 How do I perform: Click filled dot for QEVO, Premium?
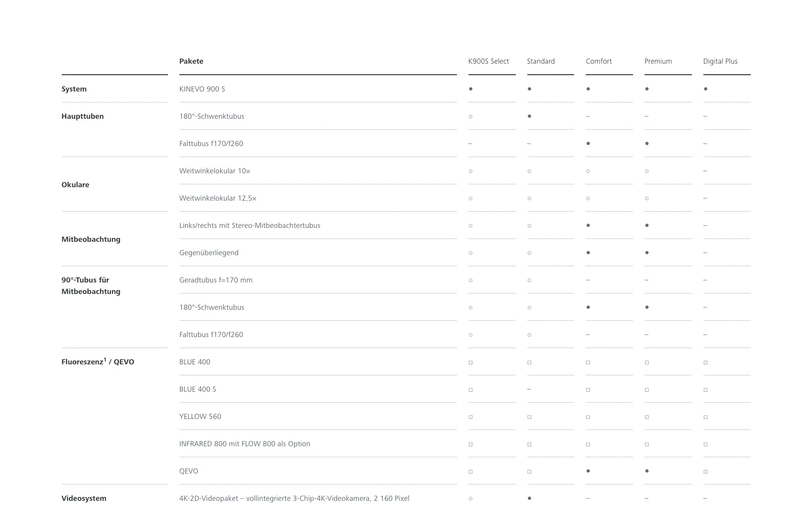coord(647,471)
